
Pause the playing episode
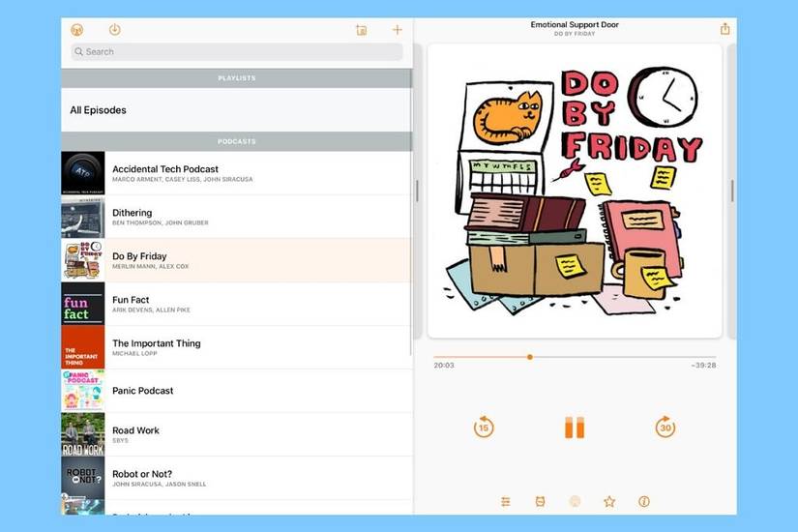click(x=575, y=428)
